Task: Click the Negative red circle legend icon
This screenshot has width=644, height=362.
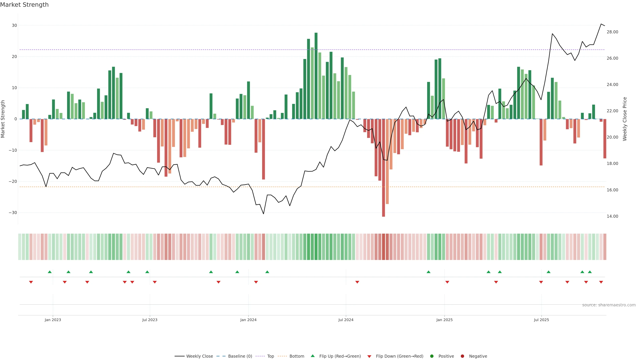Action: click(x=462, y=356)
